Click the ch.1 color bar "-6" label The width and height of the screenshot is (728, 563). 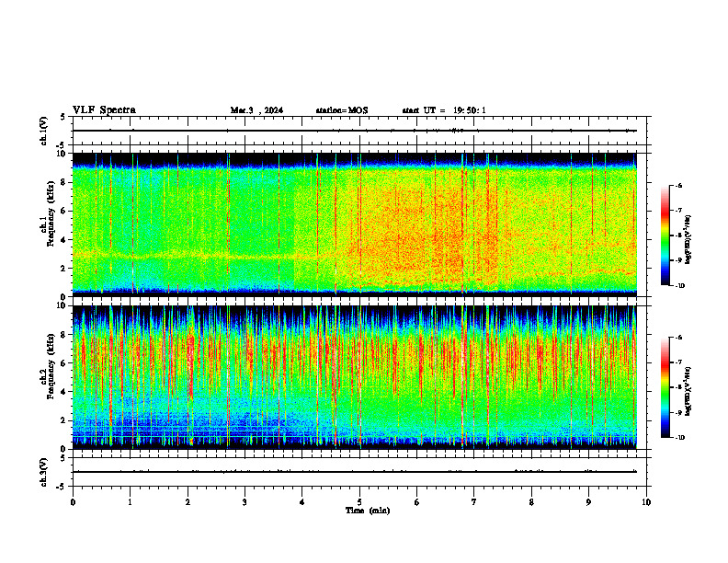click(x=678, y=185)
